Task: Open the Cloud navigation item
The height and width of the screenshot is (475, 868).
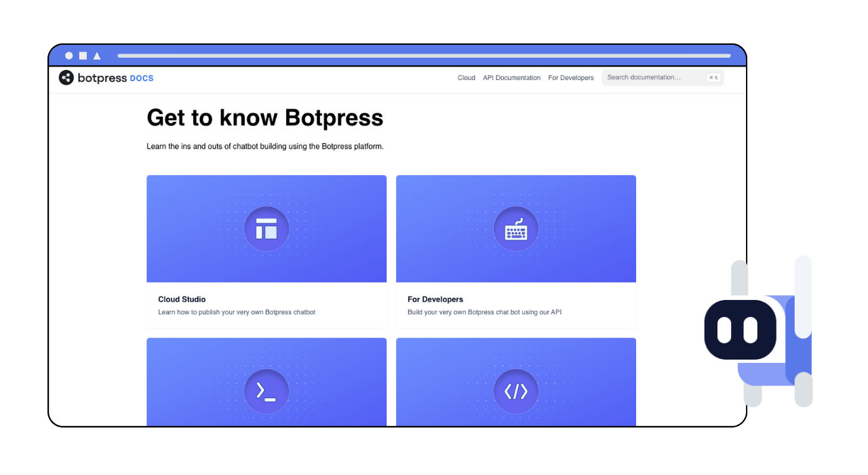Action: (466, 77)
